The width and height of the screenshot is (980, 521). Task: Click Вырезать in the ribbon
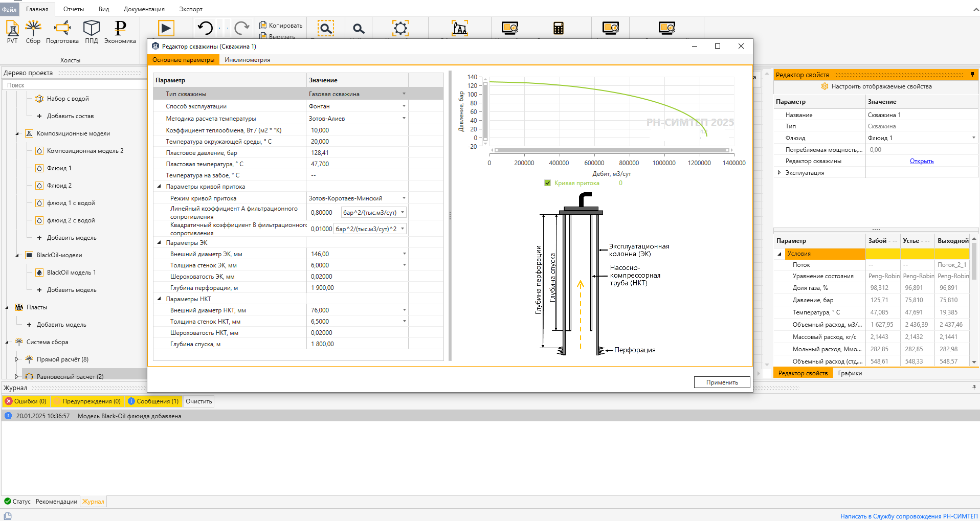coord(277,36)
